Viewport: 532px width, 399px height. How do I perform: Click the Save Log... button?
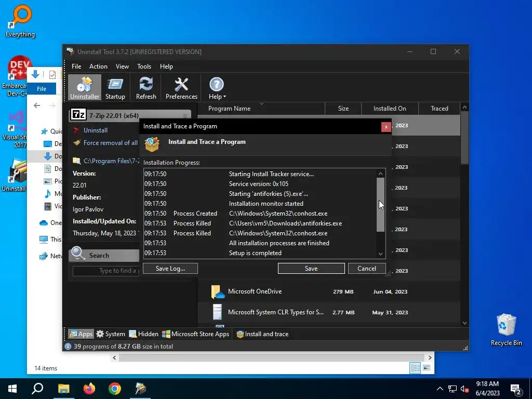(170, 269)
